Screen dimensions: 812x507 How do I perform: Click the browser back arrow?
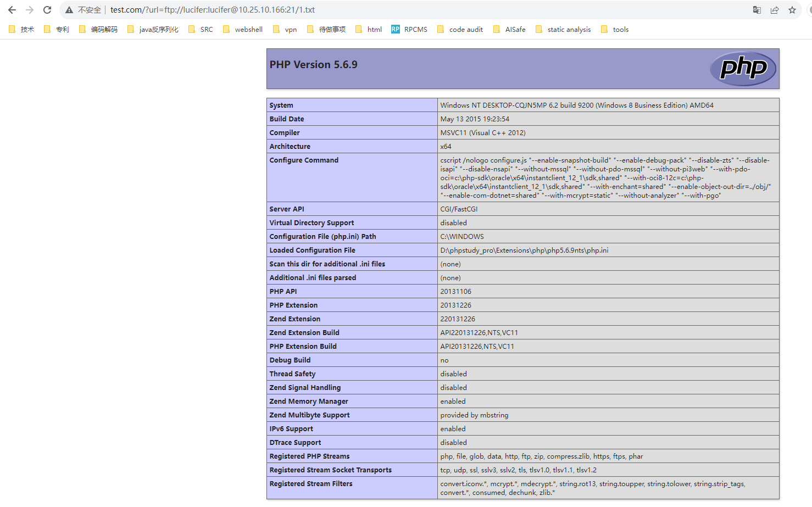click(x=12, y=10)
